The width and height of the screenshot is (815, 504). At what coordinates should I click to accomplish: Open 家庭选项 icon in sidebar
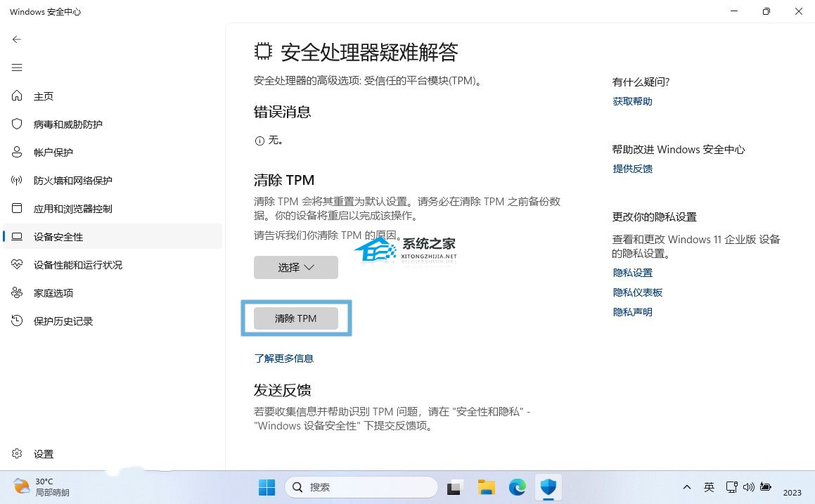[x=15, y=292]
